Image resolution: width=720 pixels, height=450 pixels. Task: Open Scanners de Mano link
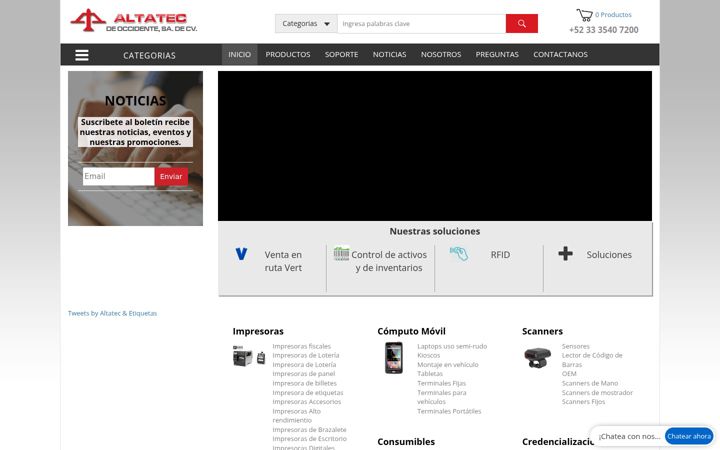(590, 383)
